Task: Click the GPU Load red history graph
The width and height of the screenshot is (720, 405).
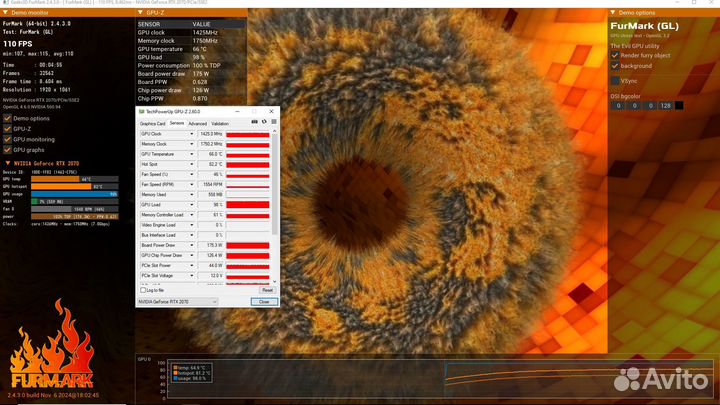Action: tap(248, 205)
